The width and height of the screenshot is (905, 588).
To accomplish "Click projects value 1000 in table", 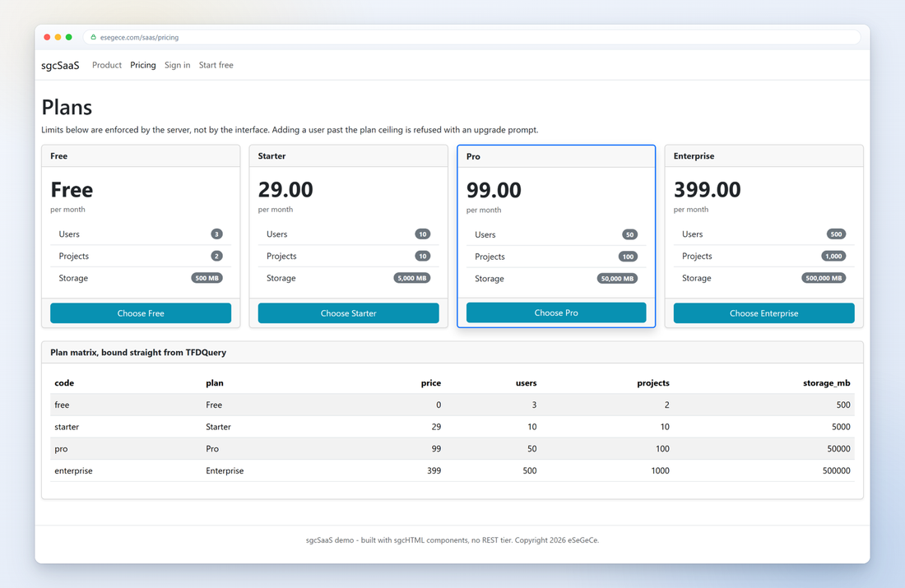I will (x=661, y=471).
